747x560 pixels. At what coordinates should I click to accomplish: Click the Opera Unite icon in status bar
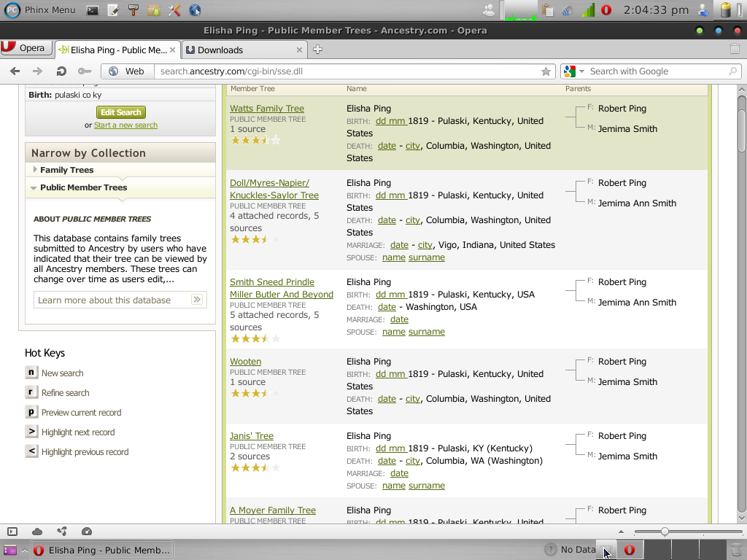click(62, 532)
